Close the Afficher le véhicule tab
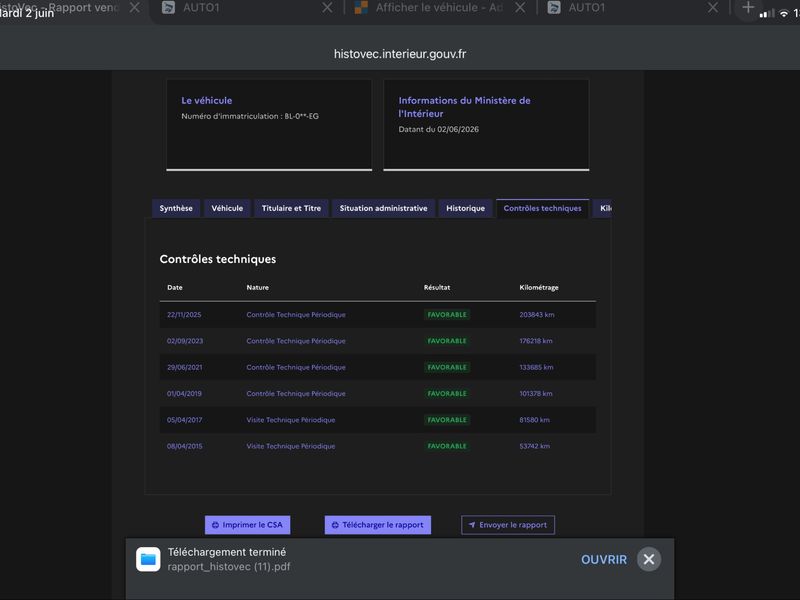 pos(520,8)
